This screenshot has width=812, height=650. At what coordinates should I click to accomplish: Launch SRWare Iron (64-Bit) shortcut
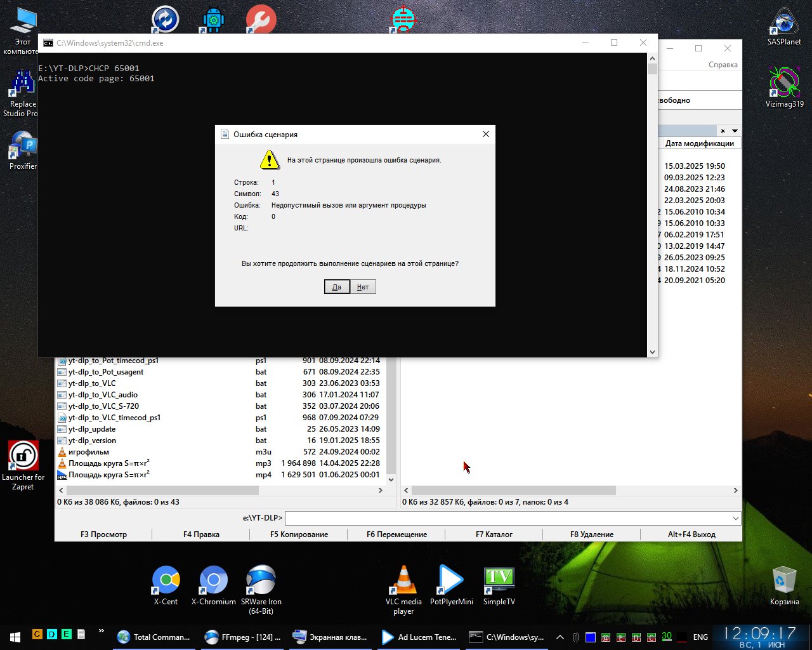click(x=261, y=581)
